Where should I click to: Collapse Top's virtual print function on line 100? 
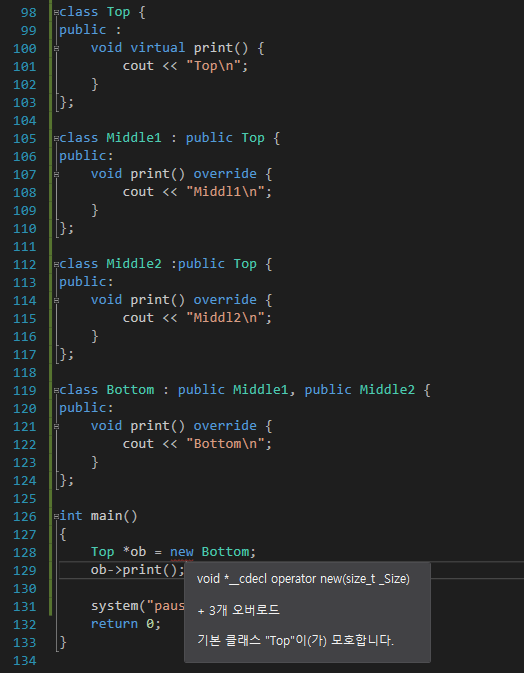point(56,49)
